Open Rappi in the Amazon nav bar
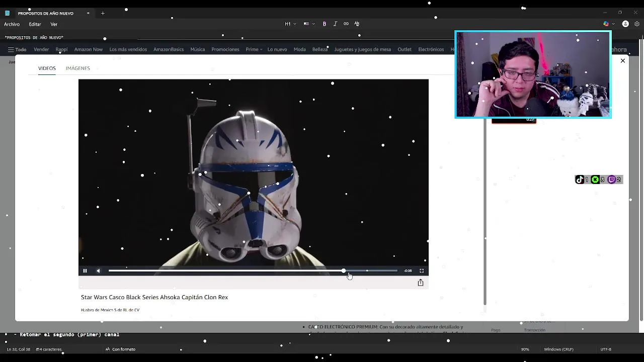Screen dimensions: 644x362 pyautogui.click(x=61, y=49)
